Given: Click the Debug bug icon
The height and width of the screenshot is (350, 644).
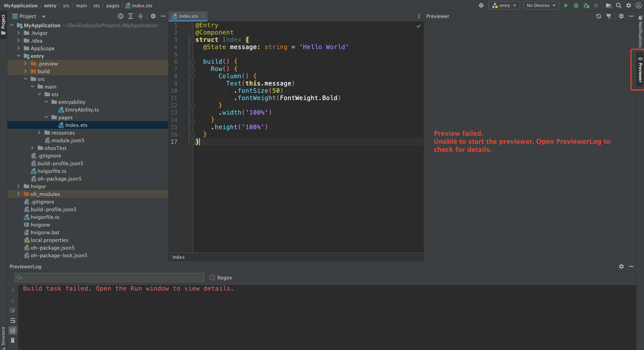Looking at the screenshot, I should click(576, 6).
